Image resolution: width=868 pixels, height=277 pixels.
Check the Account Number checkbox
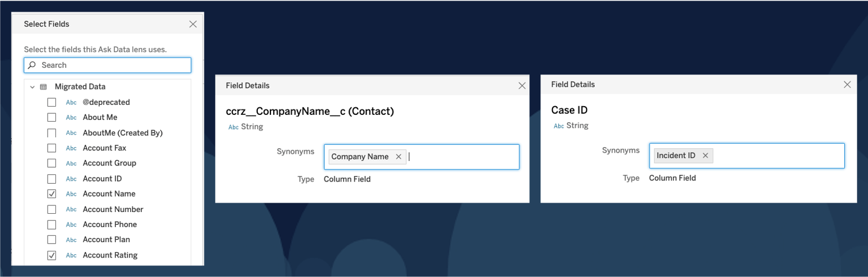(52, 209)
